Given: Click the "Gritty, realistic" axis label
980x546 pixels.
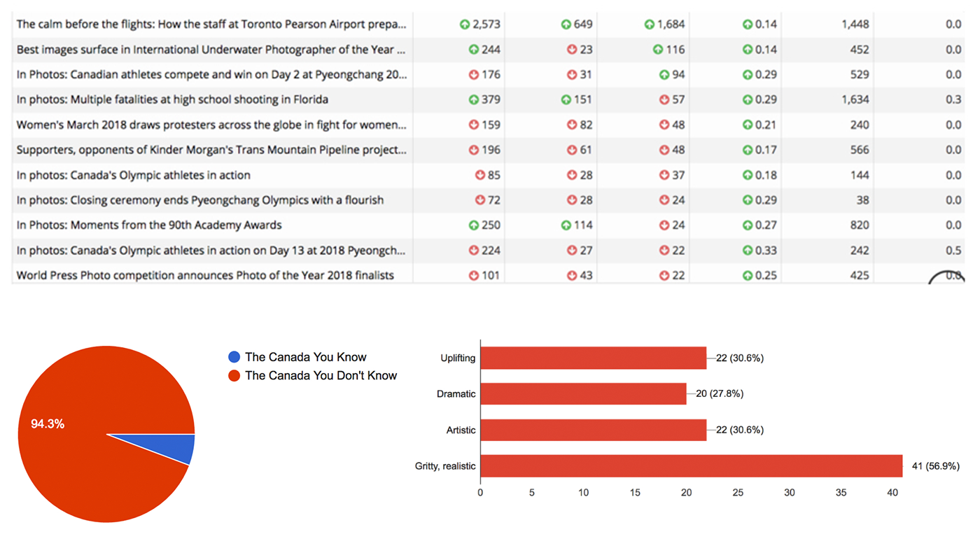Looking at the screenshot, I should (x=445, y=466).
